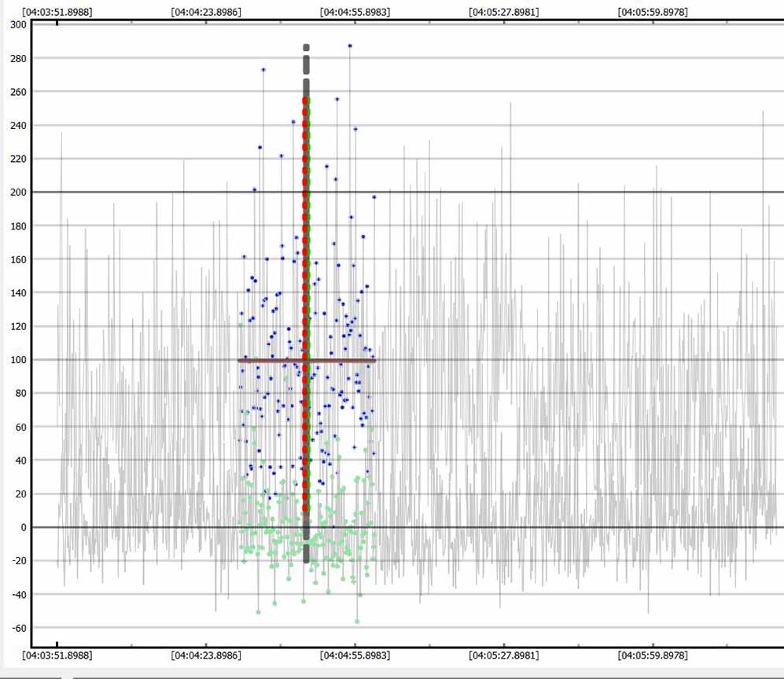
Task: Select the highest blue data point near 287
Action: 350,46
